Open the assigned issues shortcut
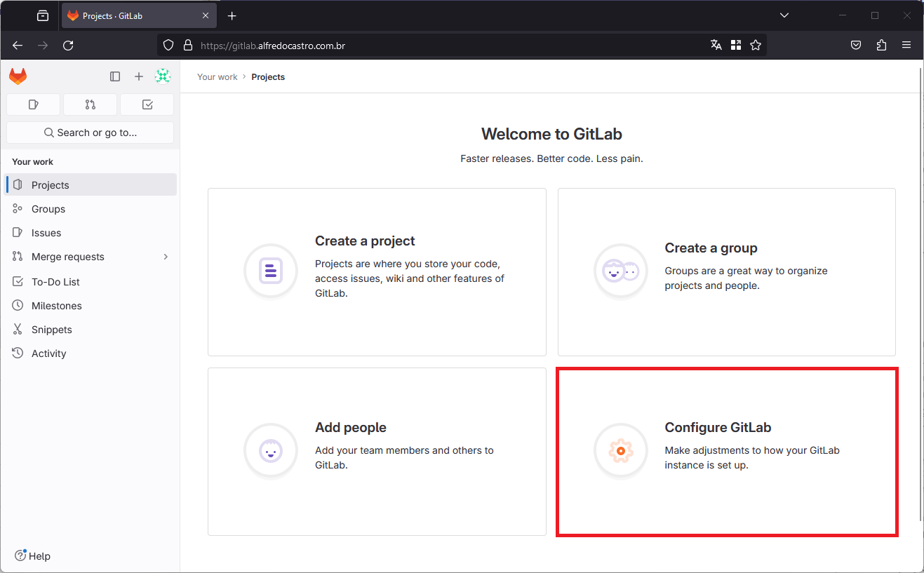 pos(33,105)
